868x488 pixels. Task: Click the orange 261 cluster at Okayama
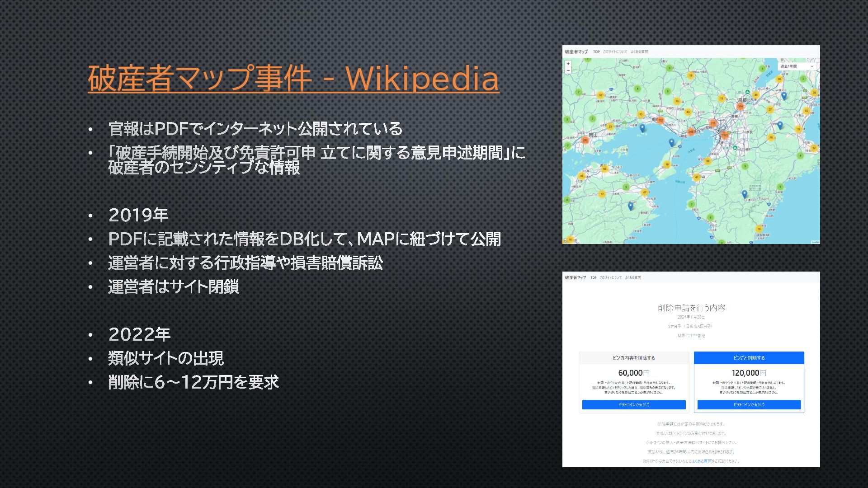point(585,141)
